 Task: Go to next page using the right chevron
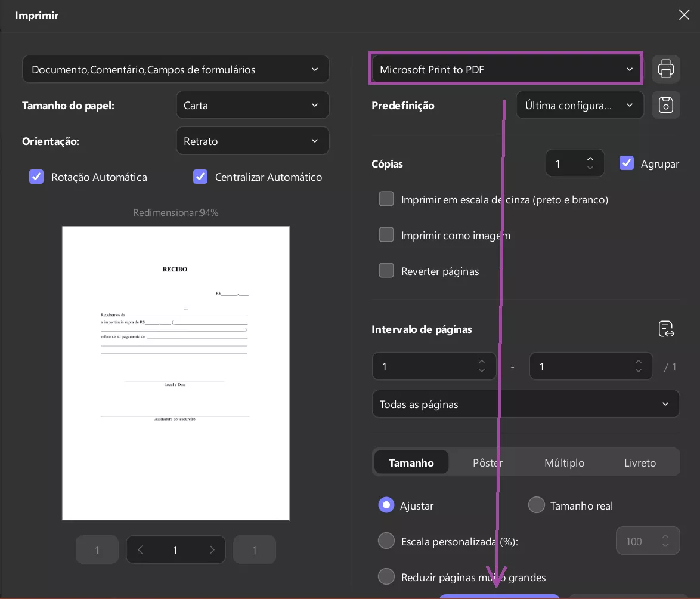coord(212,549)
